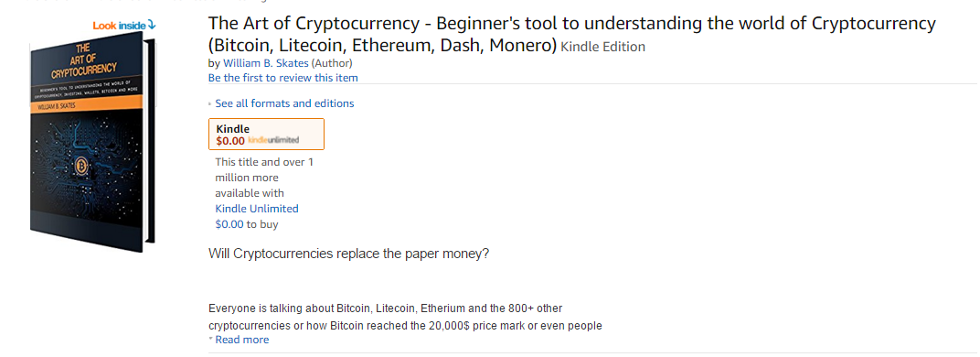The image size is (980, 357).
Task: Click Will Cryptocurrencies replace paper money heading
Action: click(x=348, y=254)
